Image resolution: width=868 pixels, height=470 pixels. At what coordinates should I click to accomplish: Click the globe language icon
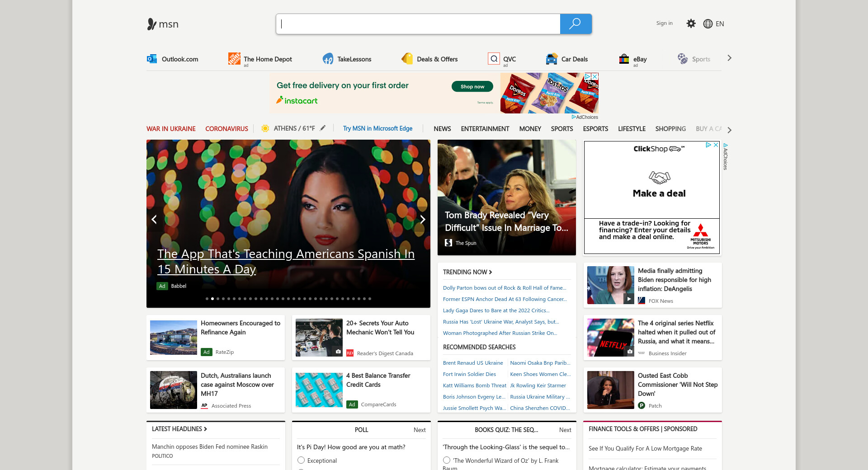point(708,24)
